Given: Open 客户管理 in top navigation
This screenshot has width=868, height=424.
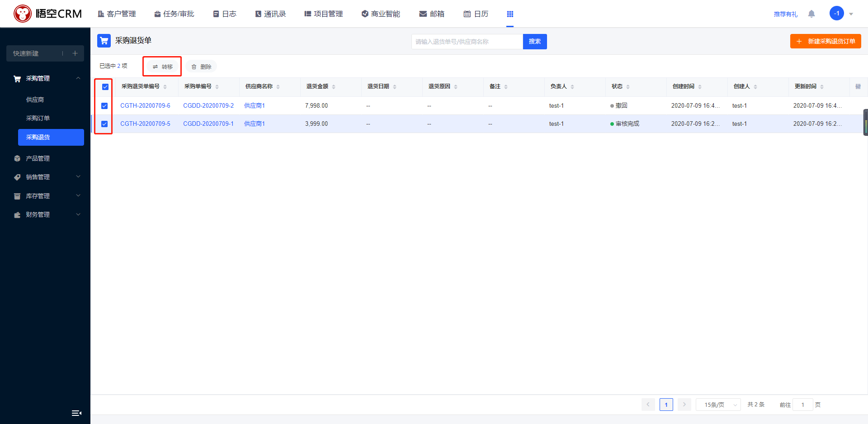Looking at the screenshot, I should click(x=117, y=14).
